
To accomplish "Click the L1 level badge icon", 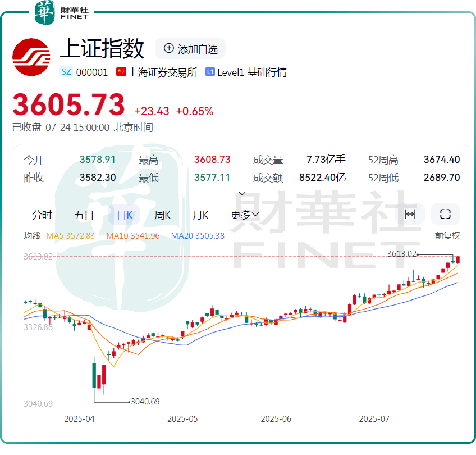I will (210, 72).
